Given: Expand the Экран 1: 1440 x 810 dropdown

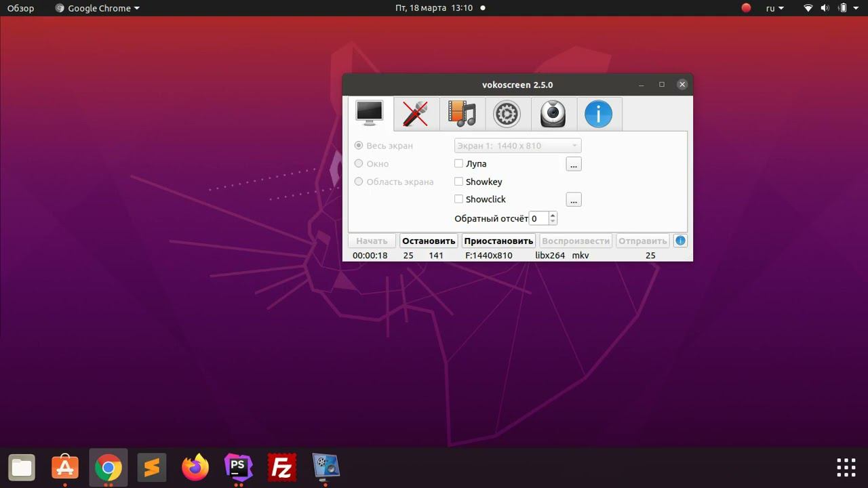Looking at the screenshot, I should [x=517, y=146].
